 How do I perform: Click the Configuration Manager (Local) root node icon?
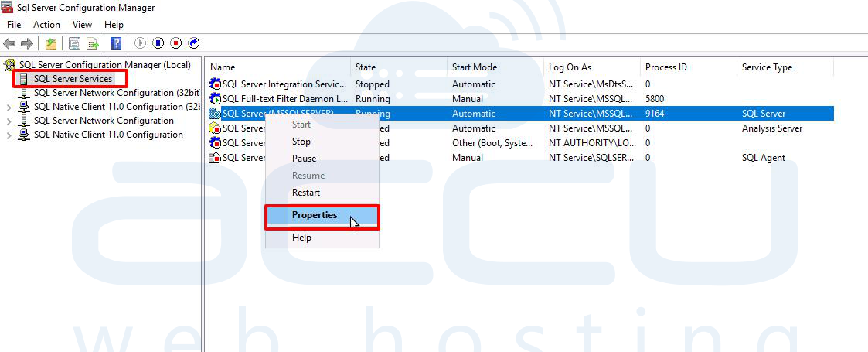click(10, 66)
